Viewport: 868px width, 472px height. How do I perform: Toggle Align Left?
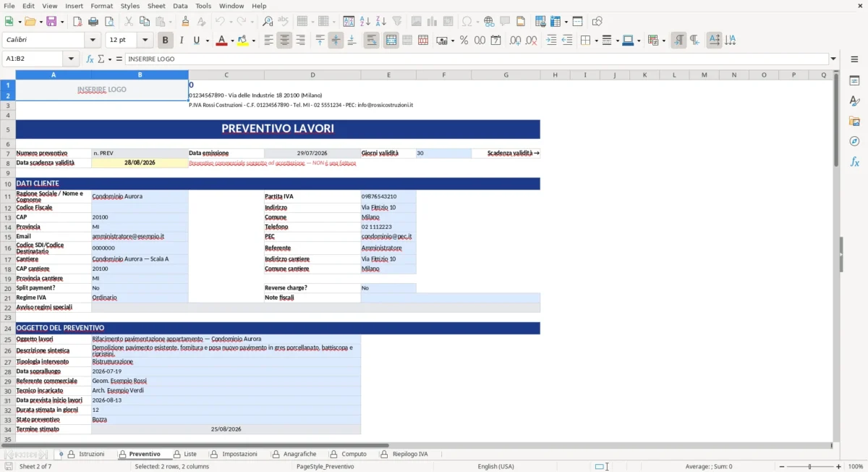268,41
